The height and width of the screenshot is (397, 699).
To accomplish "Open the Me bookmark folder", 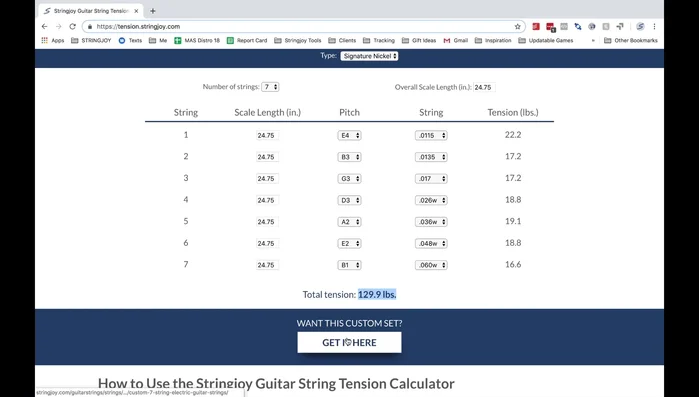I will [158, 40].
